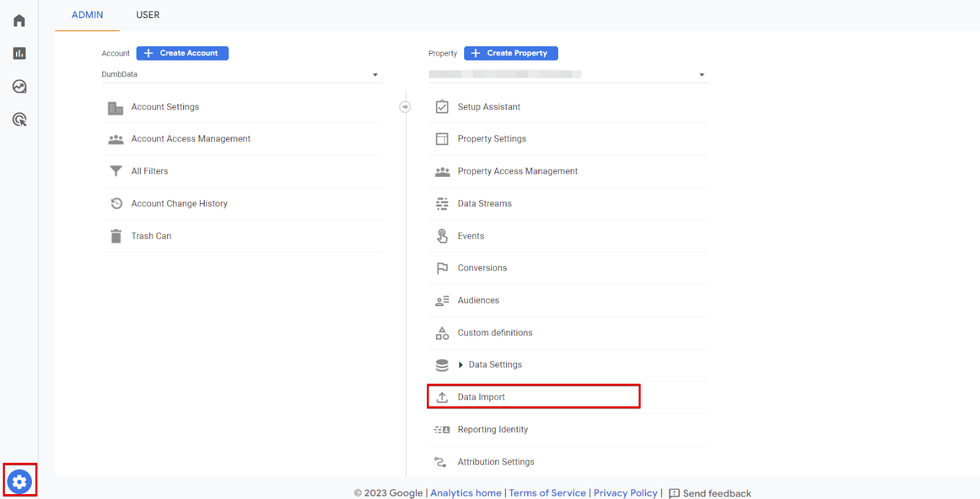Click the Create Account button
Viewport: 980px width, 499px height.
183,53
